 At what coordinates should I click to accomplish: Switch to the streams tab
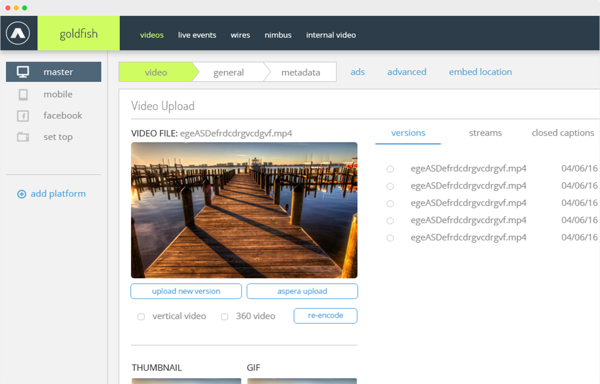tap(485, 133)
